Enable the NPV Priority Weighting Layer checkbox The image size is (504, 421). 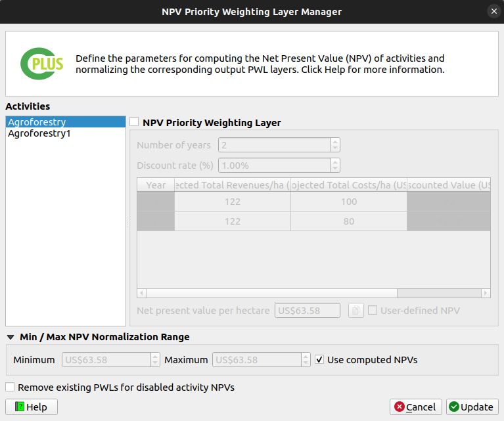tap(134, 122)
